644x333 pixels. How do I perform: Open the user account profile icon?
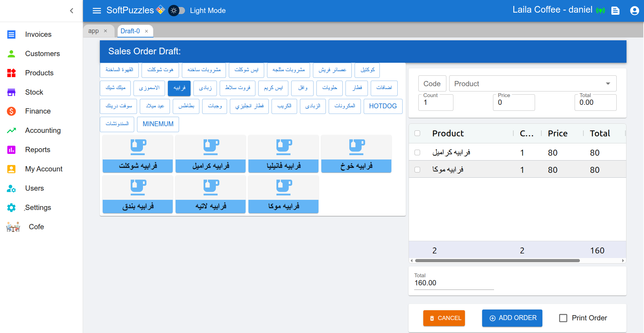634,11
